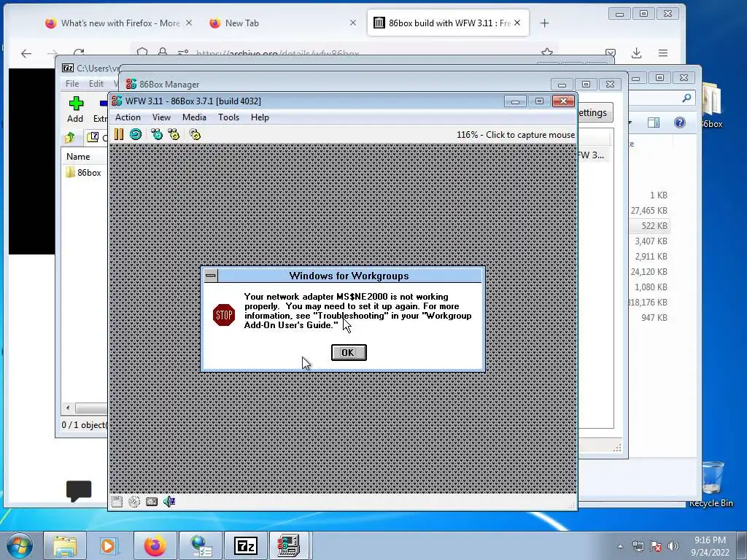This screenshot has width=747, height=560.
Task: Click the 947 KB file size cell
Action: (654, 318)
